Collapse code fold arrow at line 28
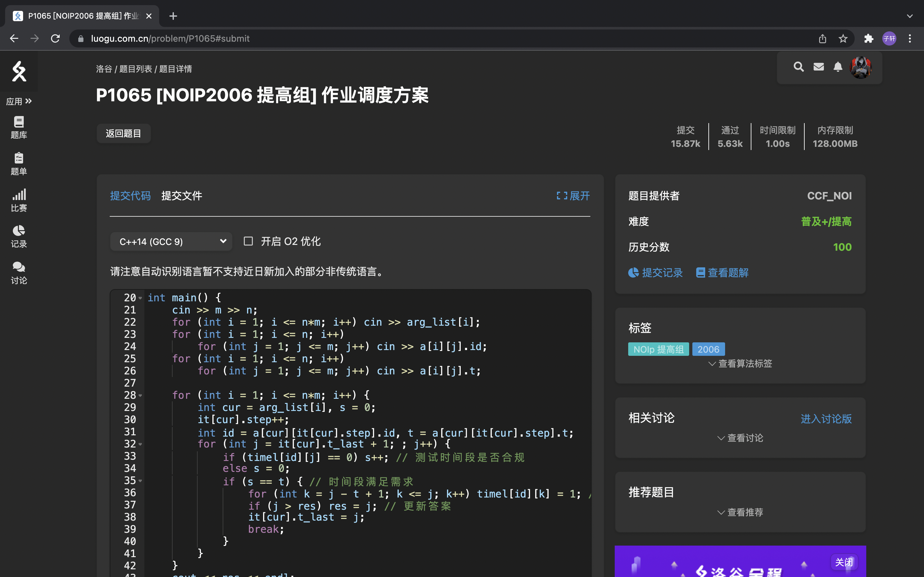924x577 pixels. (x=141, y=395)
